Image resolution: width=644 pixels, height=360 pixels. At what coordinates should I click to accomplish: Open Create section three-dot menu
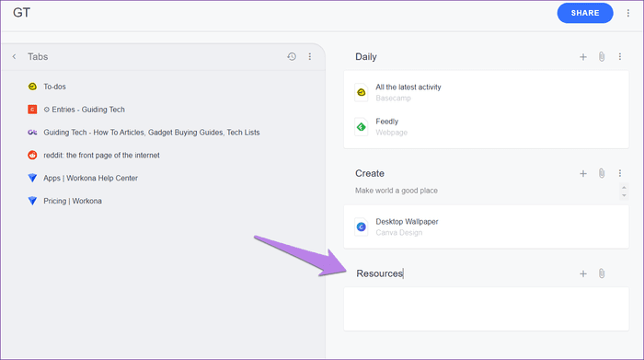[620, 173]
